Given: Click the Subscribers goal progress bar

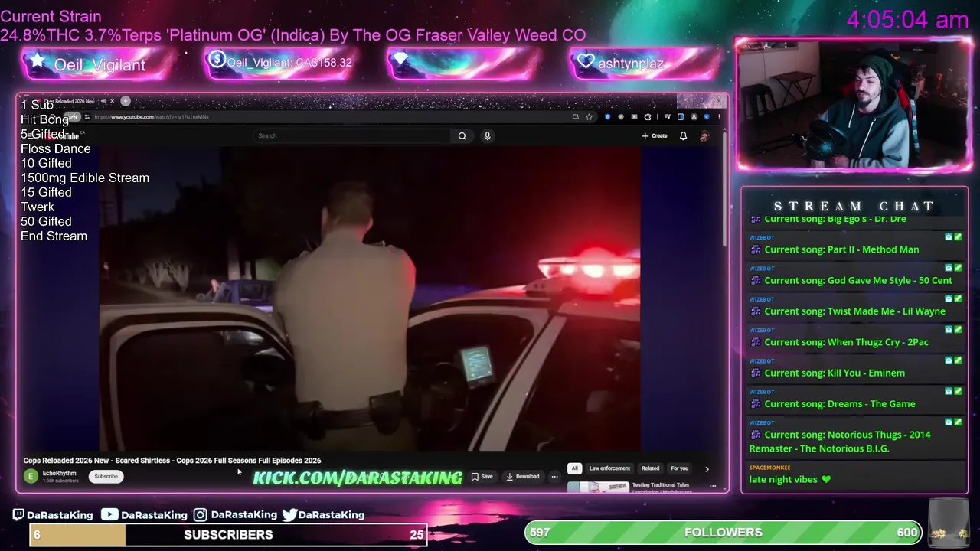Looking at the screenshot, I should tap(228, 535).
